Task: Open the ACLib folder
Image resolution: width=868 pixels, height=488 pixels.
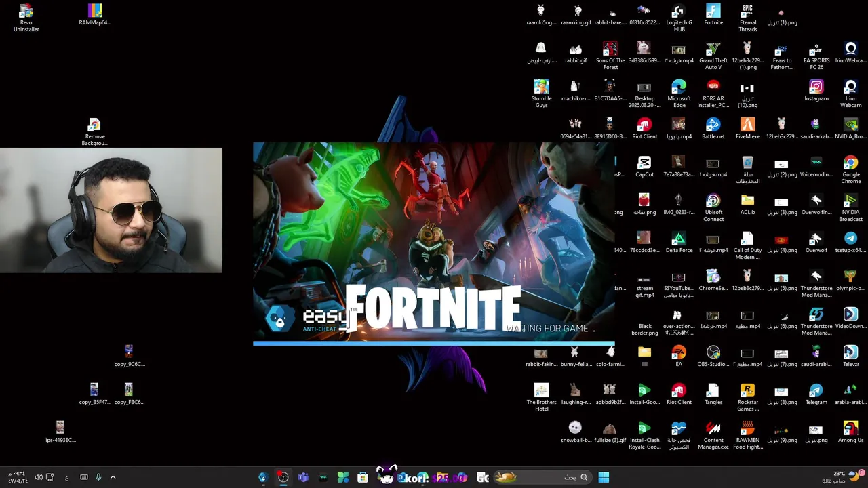Action: tap(748, 205)
